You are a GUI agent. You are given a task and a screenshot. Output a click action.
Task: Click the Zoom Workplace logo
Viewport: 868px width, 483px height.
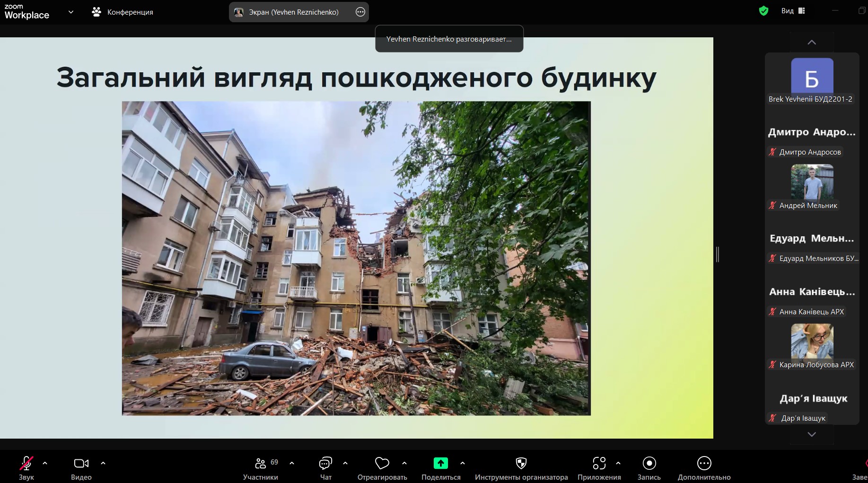pos(27,12)
